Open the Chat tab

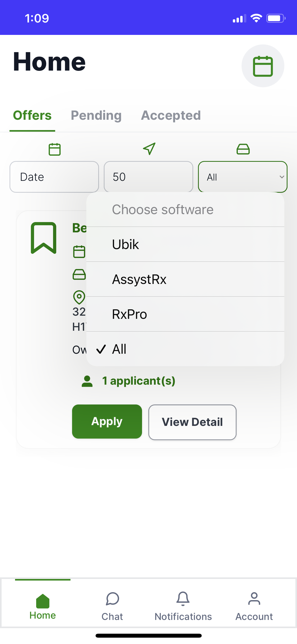[x=112, y=606]
